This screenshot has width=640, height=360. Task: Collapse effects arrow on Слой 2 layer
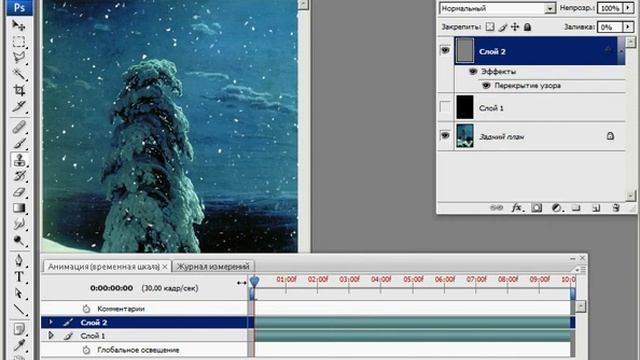click(x=621, y=51)
